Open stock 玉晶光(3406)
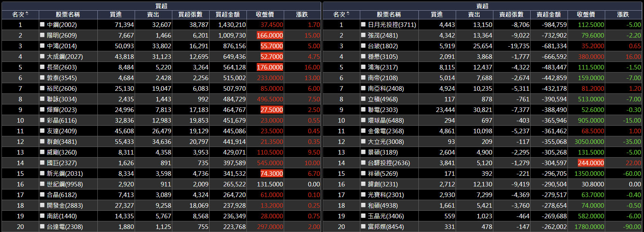Image resolution: width=644 pixels, height=232 pixels. point(386,216)
